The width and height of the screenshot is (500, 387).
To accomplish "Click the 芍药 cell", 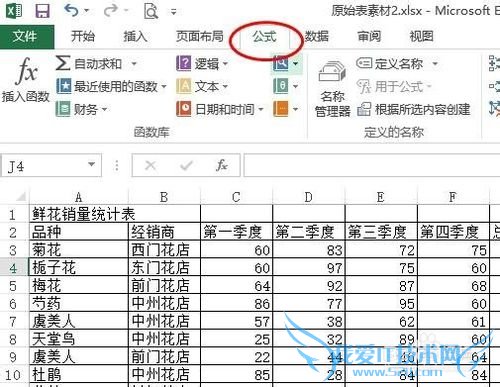I will pyautogui.click(x=79, y=303).
